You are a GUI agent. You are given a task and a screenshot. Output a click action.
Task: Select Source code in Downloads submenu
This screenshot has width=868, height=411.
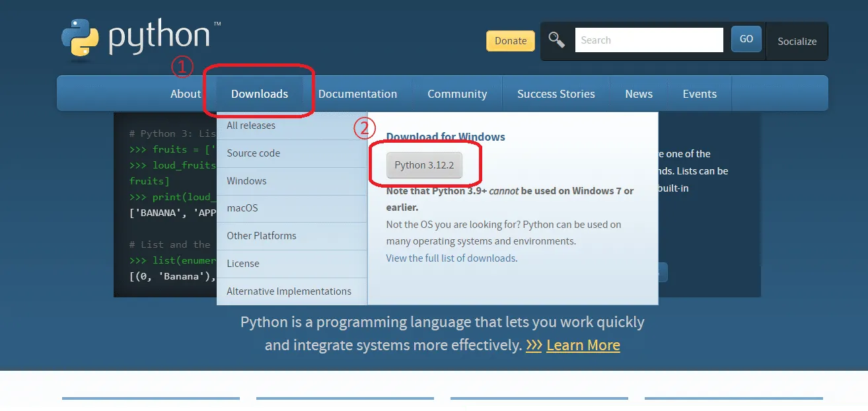click(x=292, y=153)
